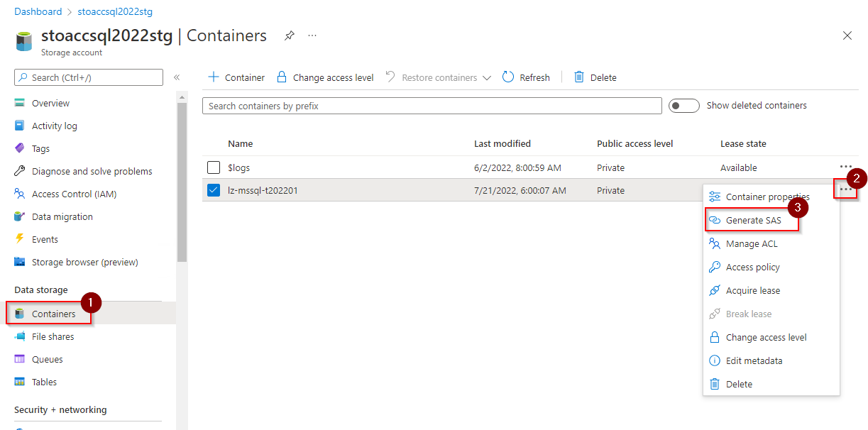Navigate to File shares

[53, 337]
